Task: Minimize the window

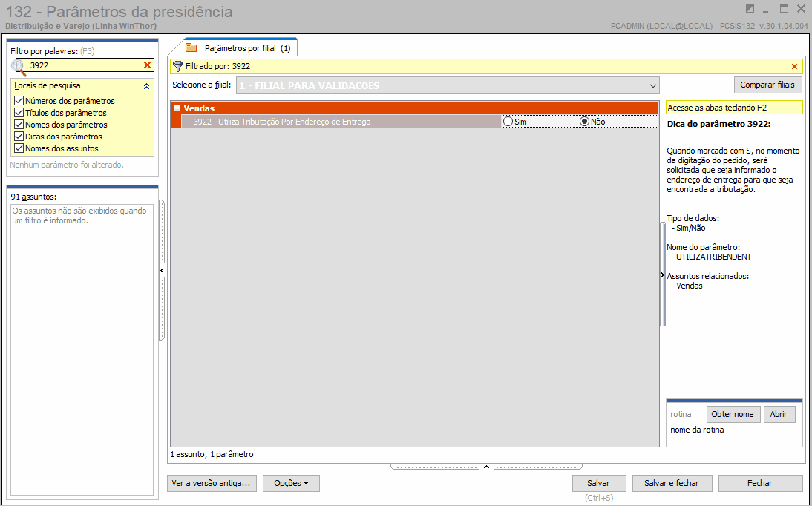Action: pyautogui.click(x=767, y=10)
